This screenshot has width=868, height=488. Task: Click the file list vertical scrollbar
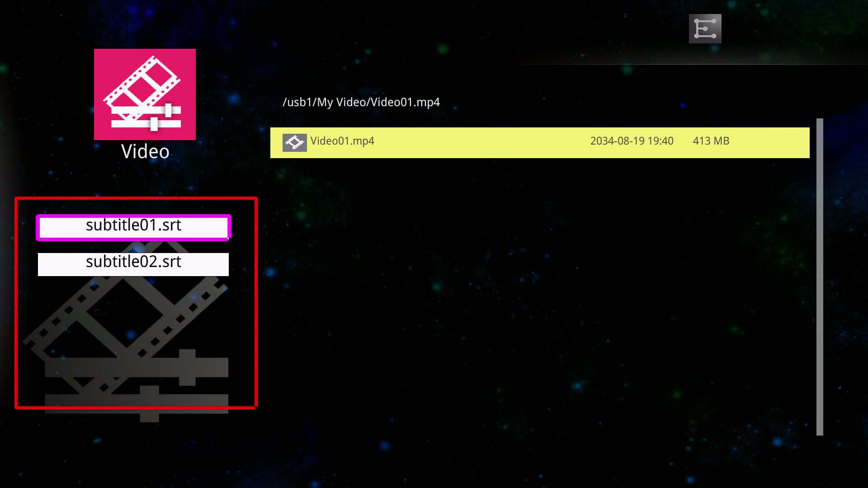(x=820, y=277)
